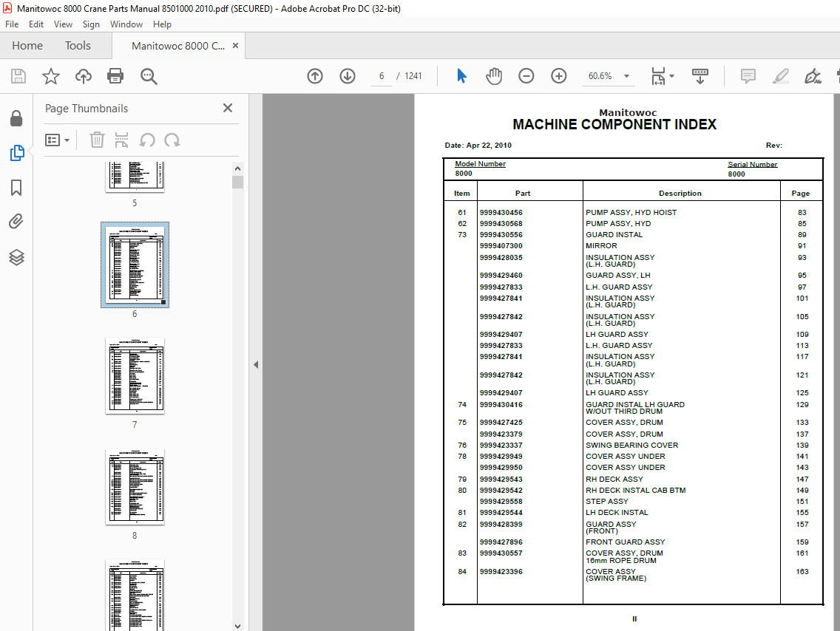This screenshot has width=840, height=631.
Task: Switch to the Tools tab
Action: tap(78, 46)
